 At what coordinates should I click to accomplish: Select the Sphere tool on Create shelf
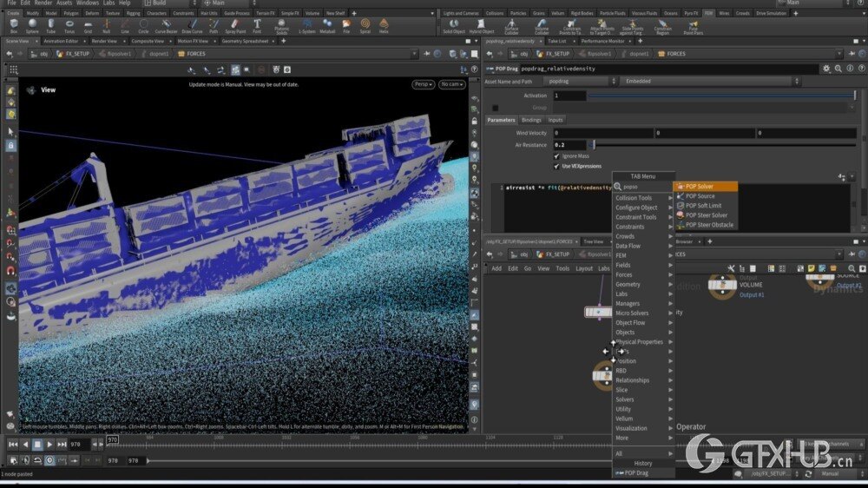[32, 25]
